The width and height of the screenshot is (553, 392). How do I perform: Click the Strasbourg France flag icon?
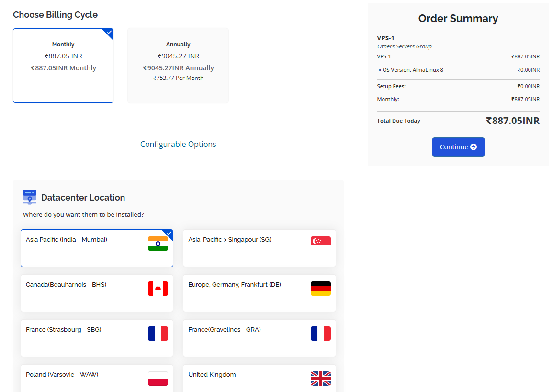[x=158, y=334]
